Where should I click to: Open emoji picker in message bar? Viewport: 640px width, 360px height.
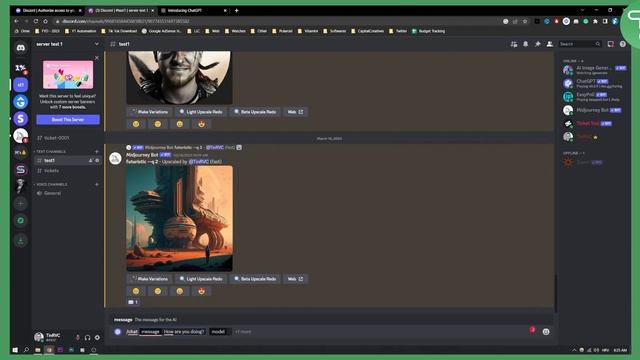pos(546,332)
